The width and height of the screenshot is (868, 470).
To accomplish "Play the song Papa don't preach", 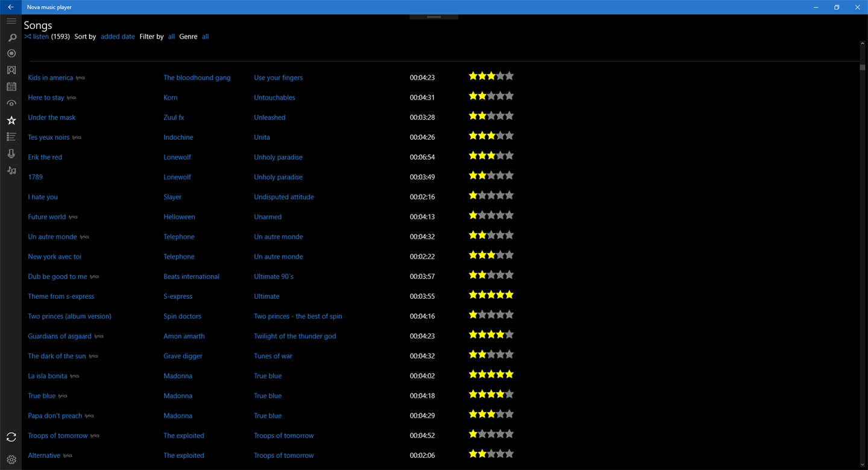I will tap(55, 416).
